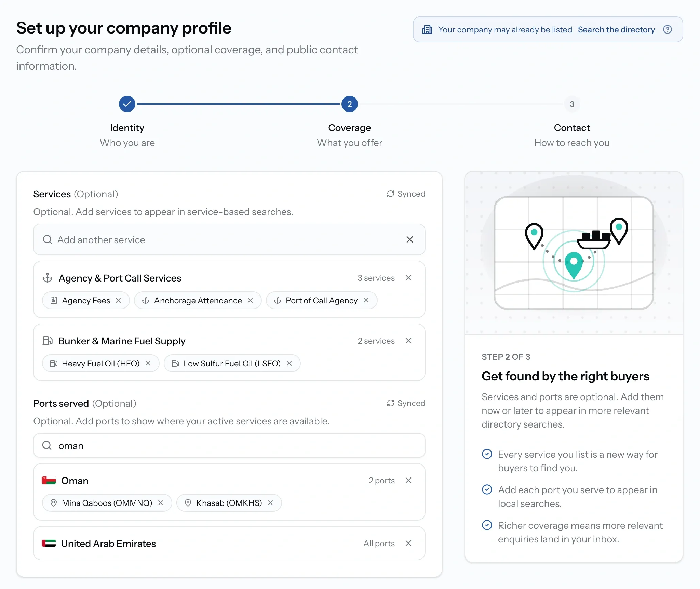Screen dimensions: 700x589
Task: Remove the United Arab Emirates group
Action: pyautogui.click(x=408, y=543)
